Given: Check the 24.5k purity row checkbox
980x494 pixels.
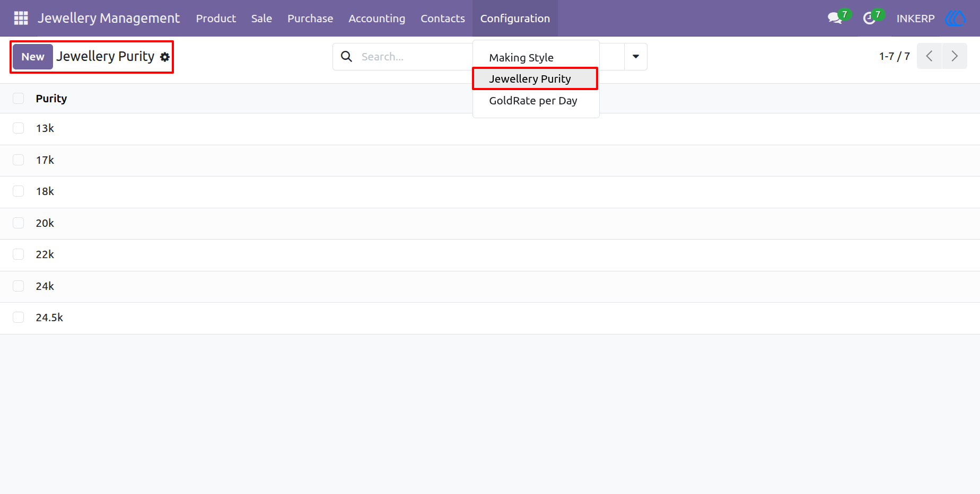Looking at the screenshot, I should tap(19, 317).
